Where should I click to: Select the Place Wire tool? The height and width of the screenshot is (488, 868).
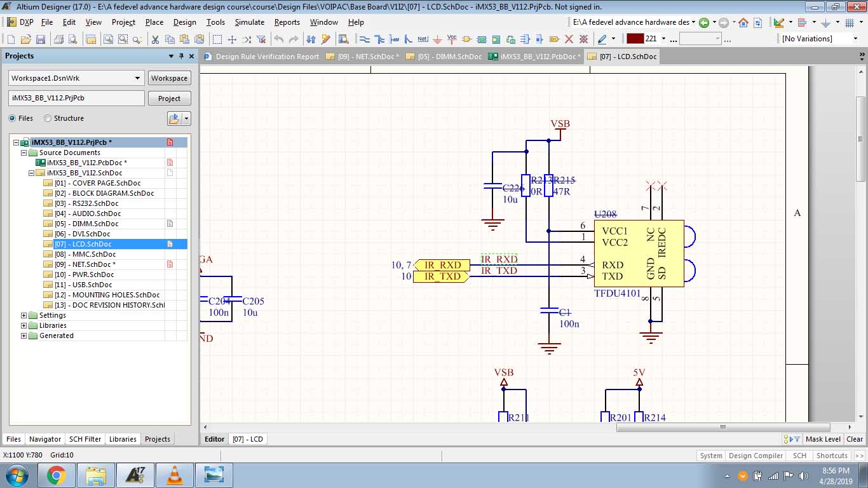pos(365,39)
